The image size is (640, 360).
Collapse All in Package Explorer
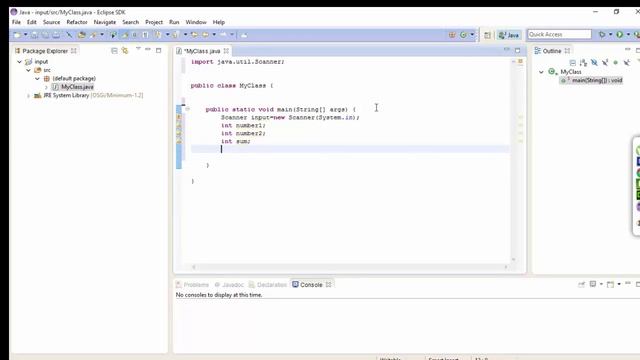pyautogui.click(x=114, y=51)
